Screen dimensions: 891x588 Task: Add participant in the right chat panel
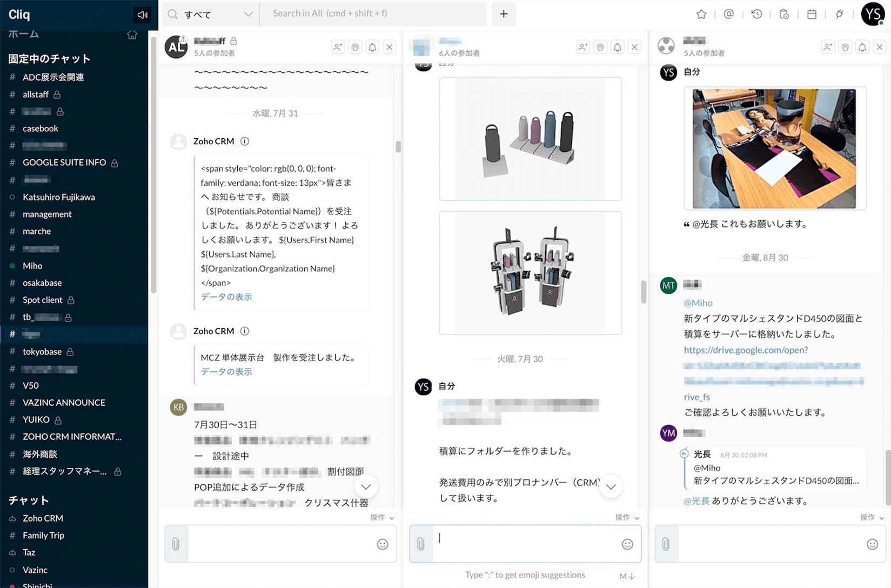pos(828,47)
